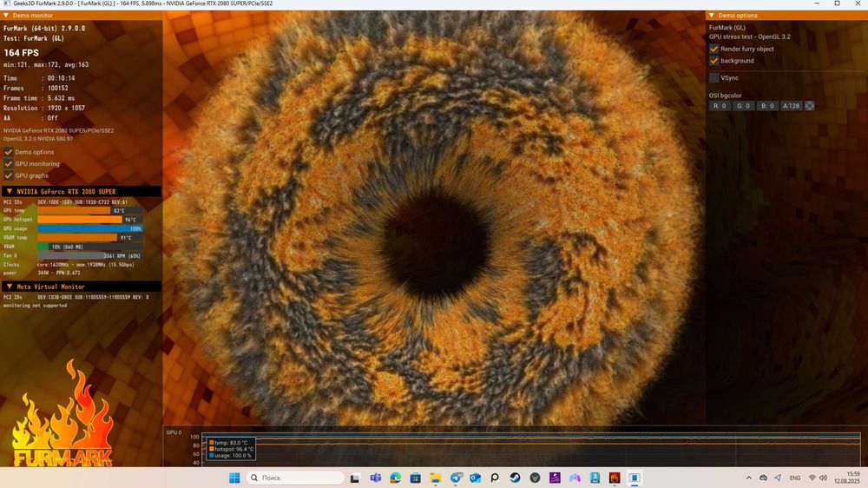868x488 pixels.
Task: Disable the background checkbox
Action: point(714,61)
